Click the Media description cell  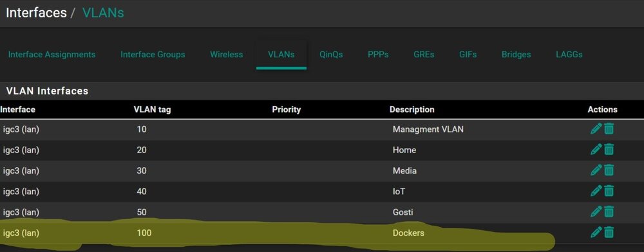click(x=404, y=171)
